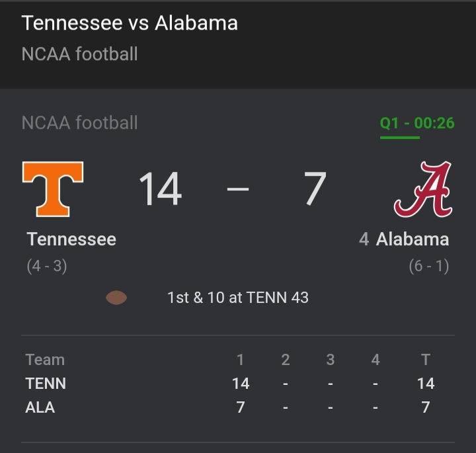476x453 pixels.
Task: Click the football possession icon
Action: pyautogui.click(x=116, y=298)
